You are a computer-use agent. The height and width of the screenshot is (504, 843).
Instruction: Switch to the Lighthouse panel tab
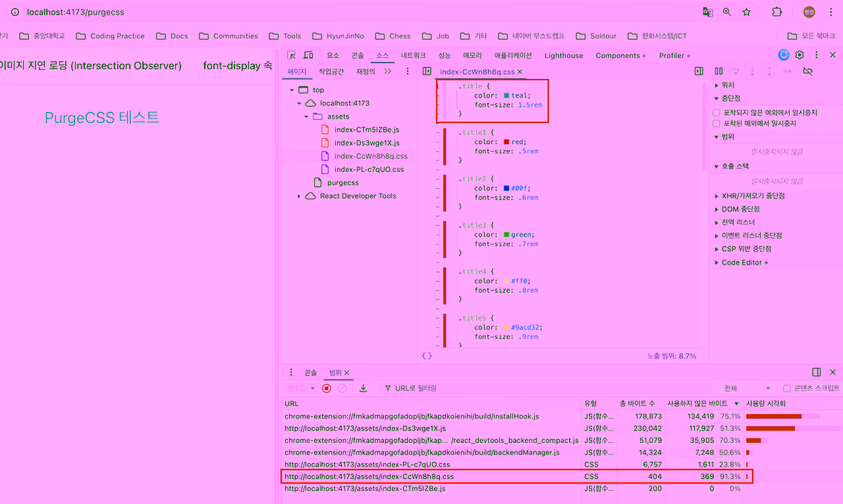point(563,55)
